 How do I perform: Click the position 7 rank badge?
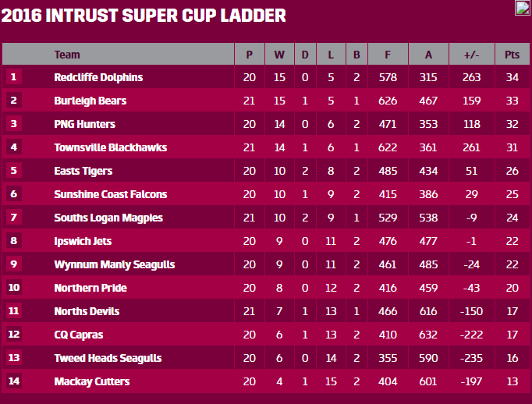(13, 218)
